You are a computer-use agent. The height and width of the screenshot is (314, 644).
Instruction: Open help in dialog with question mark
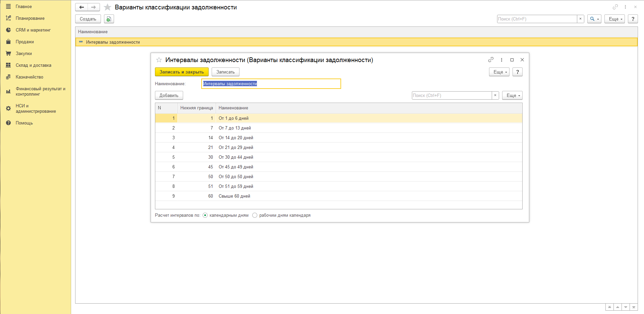pyautogui.click(x=518, y=72)
